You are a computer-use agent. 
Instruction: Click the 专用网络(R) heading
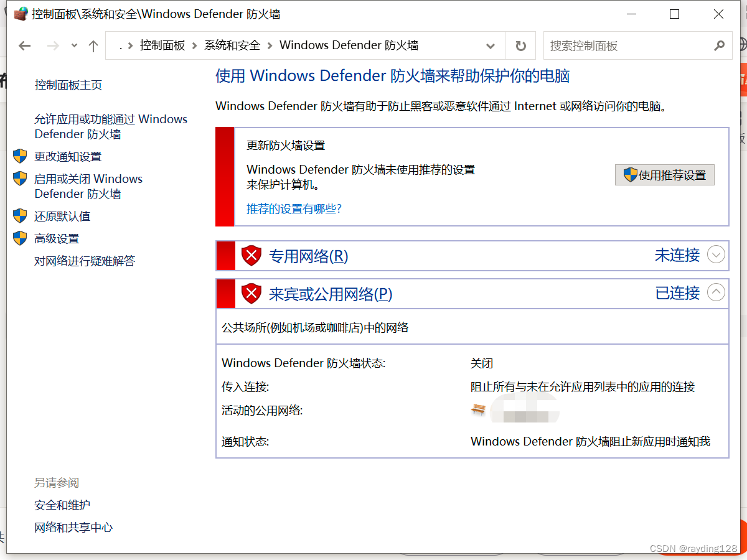pos(308,256)
